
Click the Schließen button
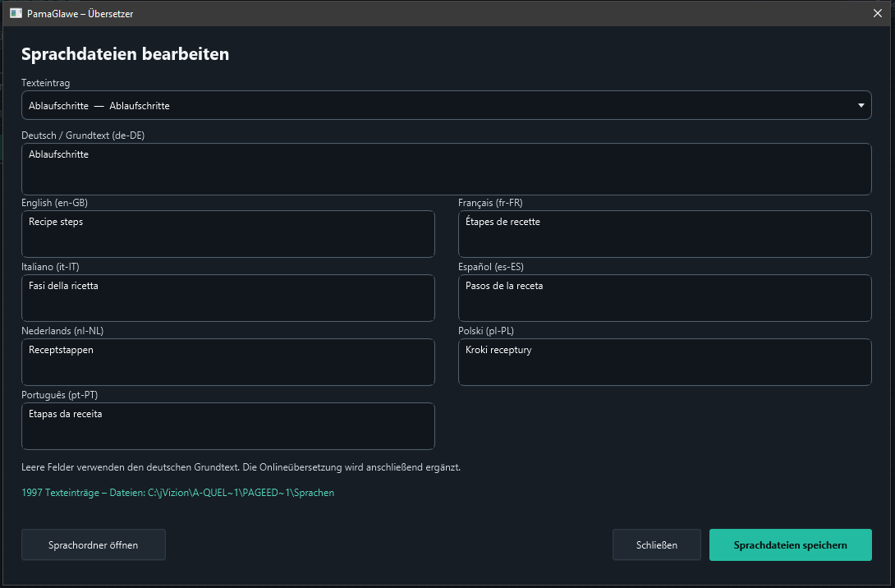coord(656,544)
